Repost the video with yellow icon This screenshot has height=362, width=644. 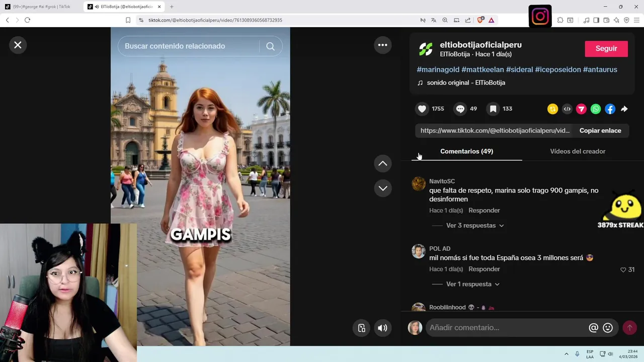pyautogui.click(x=552, y=109)
